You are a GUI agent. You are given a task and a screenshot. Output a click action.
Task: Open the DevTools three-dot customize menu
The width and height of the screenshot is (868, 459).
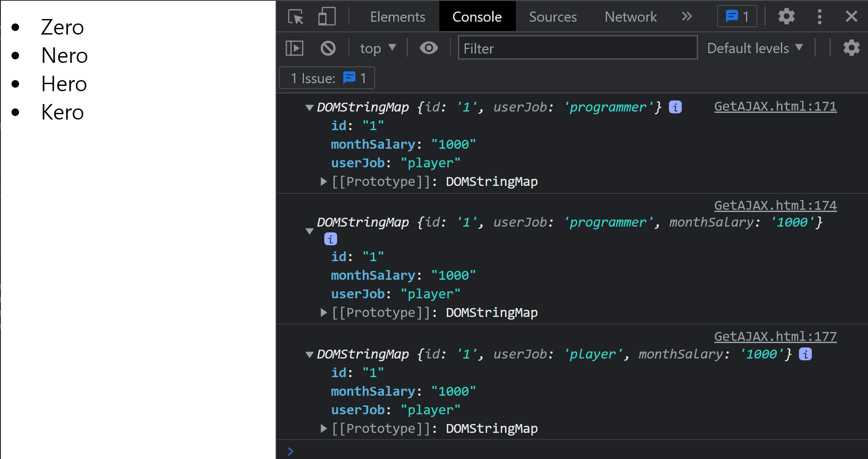pos(819,17)
